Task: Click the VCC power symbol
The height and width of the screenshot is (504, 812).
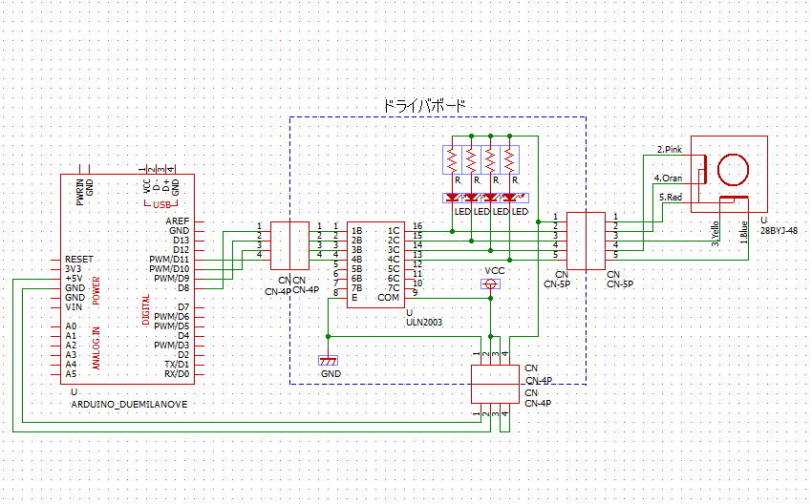Action: (491, 283)
